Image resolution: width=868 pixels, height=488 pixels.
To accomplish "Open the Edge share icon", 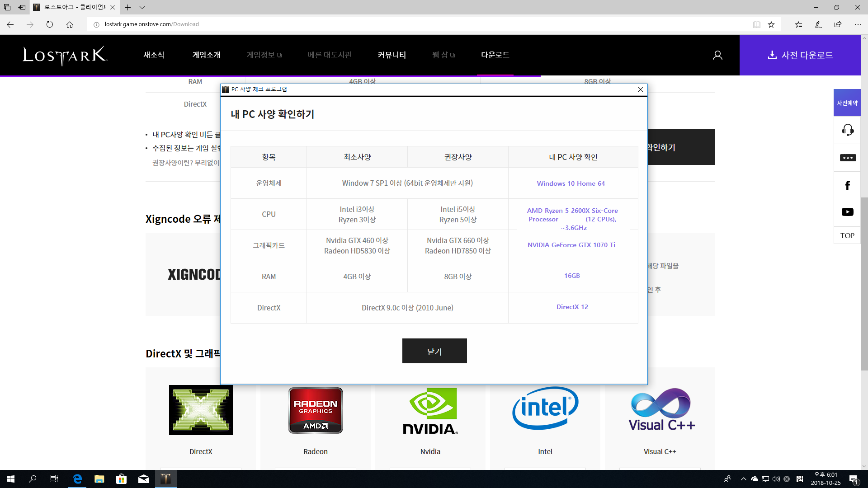I will (x=838, y=24).
